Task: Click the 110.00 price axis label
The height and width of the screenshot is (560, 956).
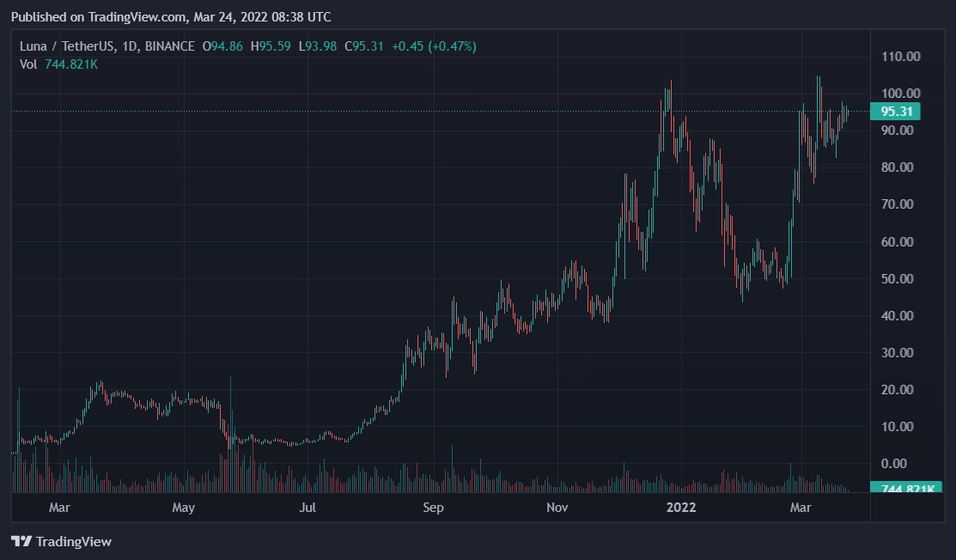Action: point(902,57)
